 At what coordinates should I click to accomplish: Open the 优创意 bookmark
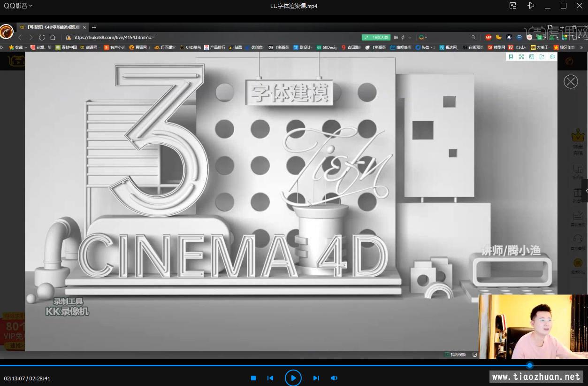tap(254, 47)
